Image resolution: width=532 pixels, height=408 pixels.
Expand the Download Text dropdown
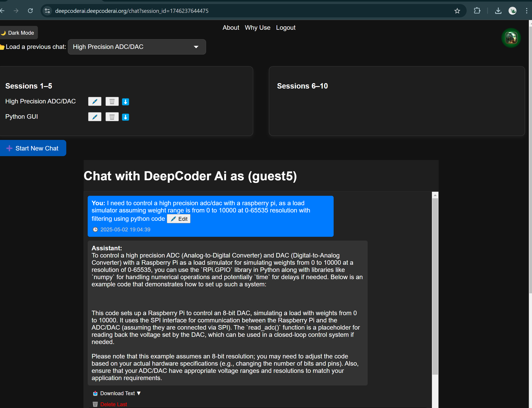tap(117, 393)
